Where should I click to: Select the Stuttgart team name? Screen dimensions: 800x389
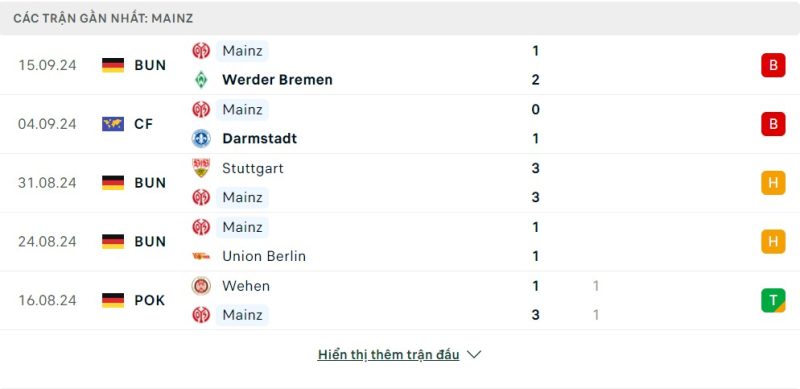coord(253,168)
